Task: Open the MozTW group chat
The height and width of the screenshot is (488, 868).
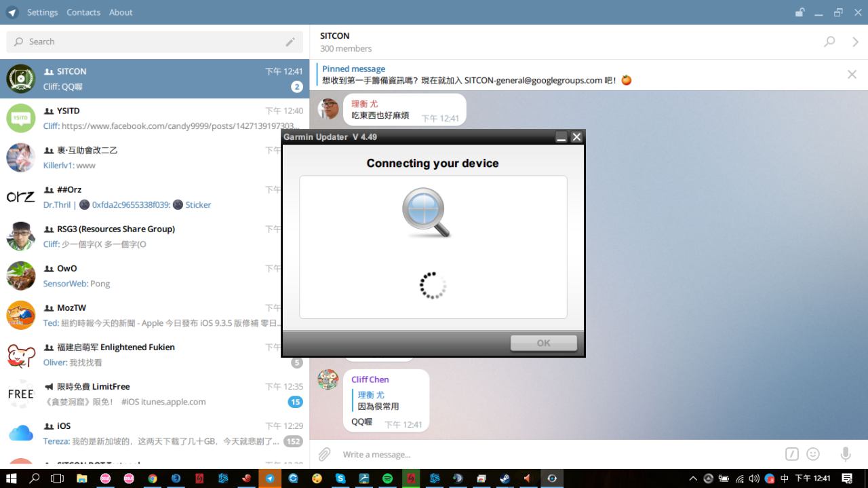Action: coord(155,315)
